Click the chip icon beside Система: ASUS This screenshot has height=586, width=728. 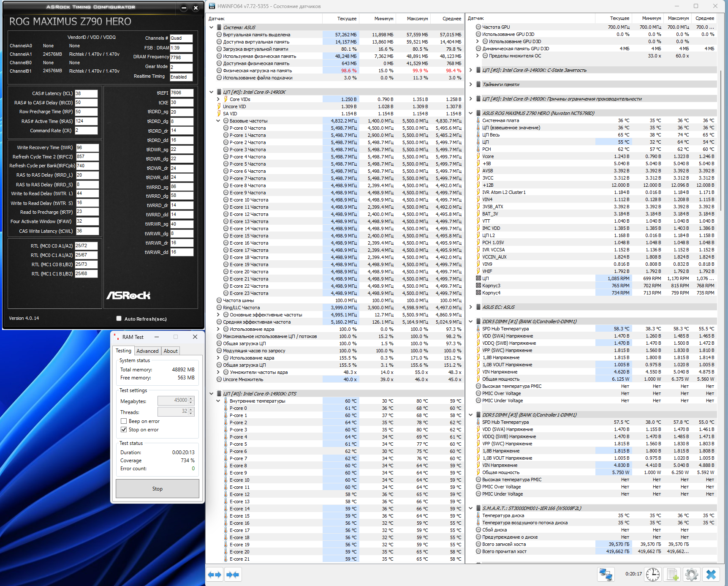[x=219, y=27]
